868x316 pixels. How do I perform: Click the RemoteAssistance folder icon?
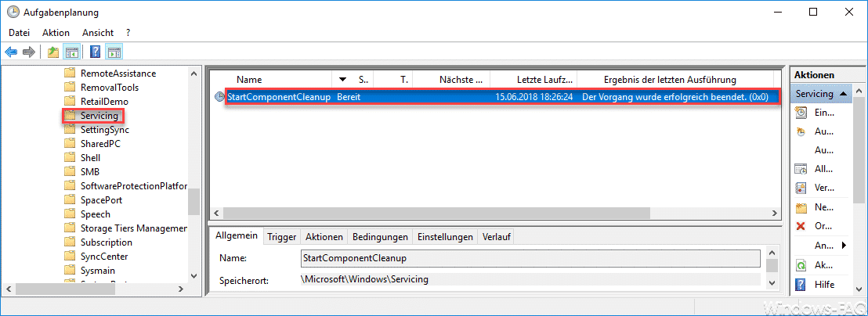point(69,73)
